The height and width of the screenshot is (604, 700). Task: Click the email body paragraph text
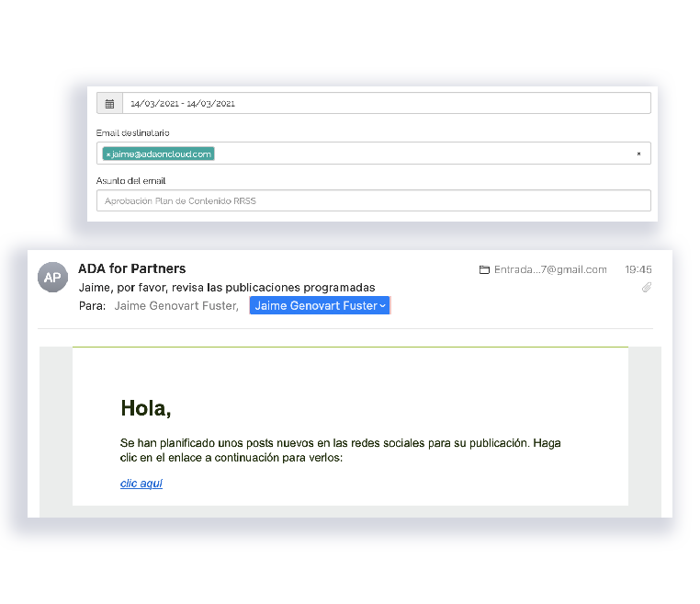click(x=340, y=450)
